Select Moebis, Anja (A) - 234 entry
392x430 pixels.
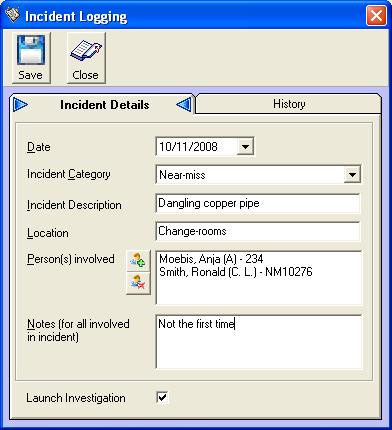(211, 259)
